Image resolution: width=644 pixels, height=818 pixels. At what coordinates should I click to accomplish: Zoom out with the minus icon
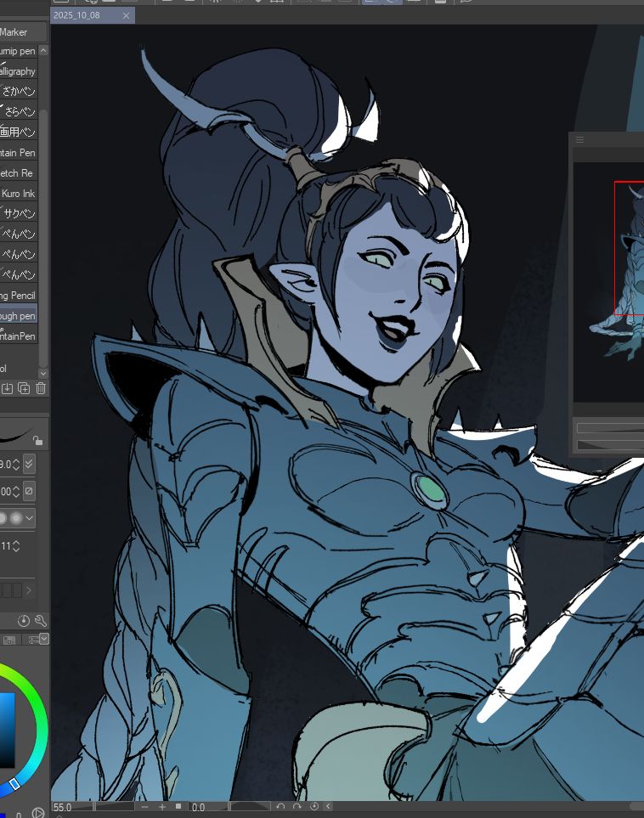(x=144, y=806)
